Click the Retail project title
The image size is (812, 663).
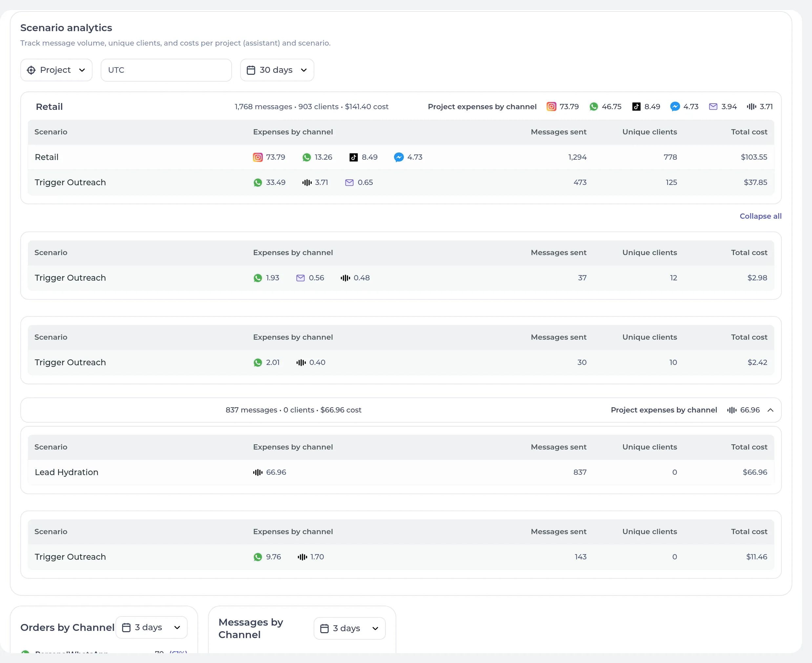[49, 107]
